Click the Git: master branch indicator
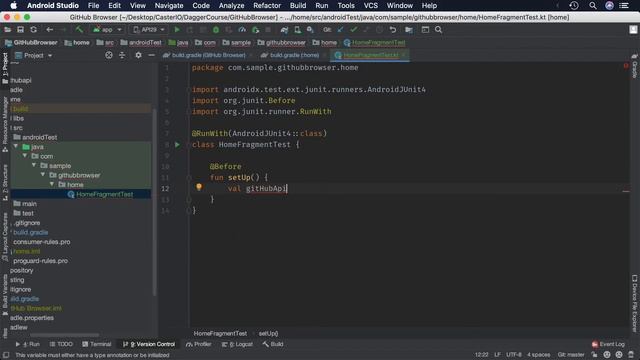Screen dimensions: 640x360 [571, 355]
